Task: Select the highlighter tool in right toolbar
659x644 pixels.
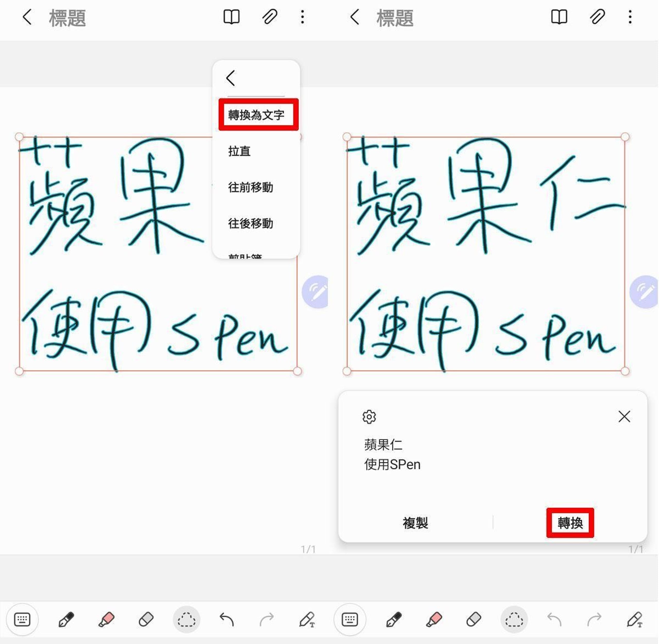Action: [x=433, y=620]
